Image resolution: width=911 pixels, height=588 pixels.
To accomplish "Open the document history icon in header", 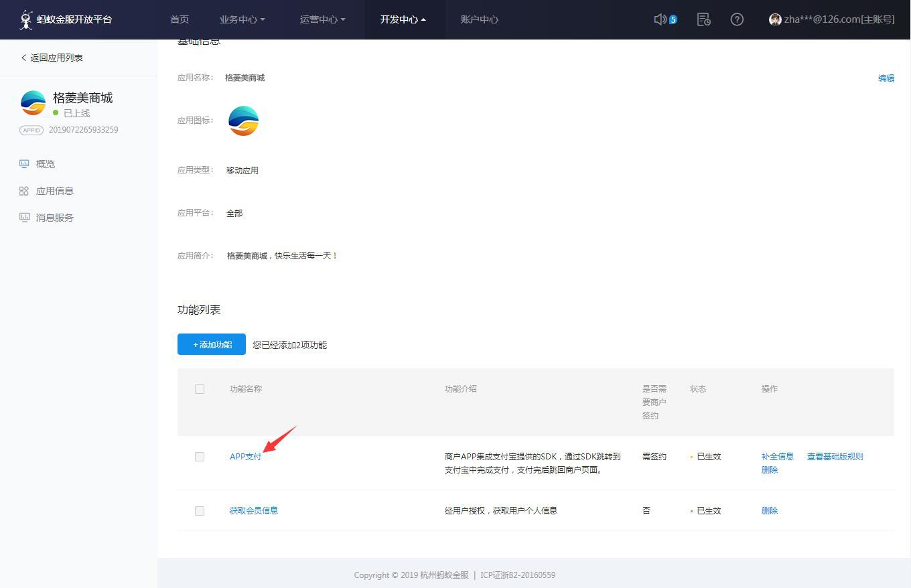I will pyautogui.click(x=703, y=19).
